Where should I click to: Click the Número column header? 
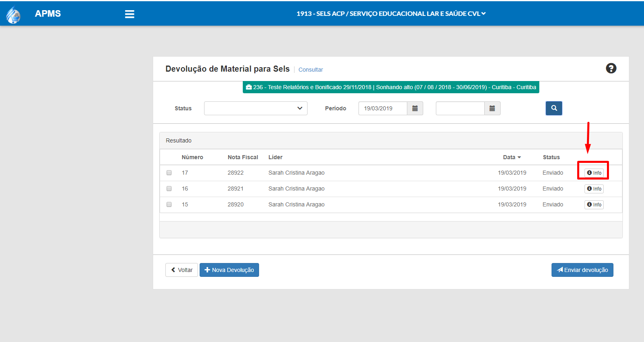(192, 157)
